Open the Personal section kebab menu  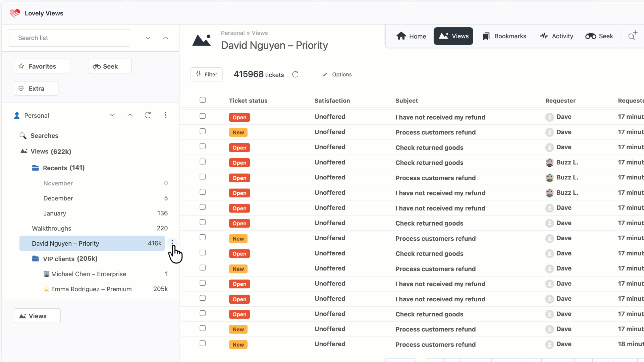tap(165, 115)
